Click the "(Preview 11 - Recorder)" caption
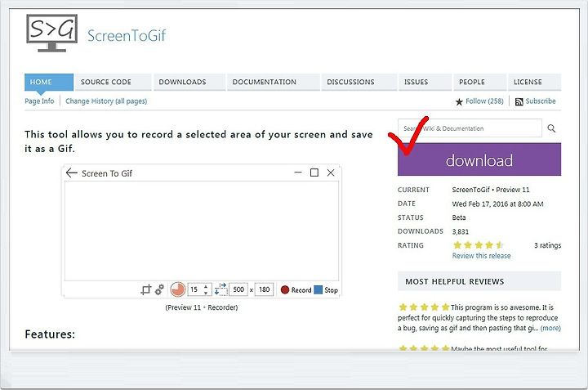 202,307
